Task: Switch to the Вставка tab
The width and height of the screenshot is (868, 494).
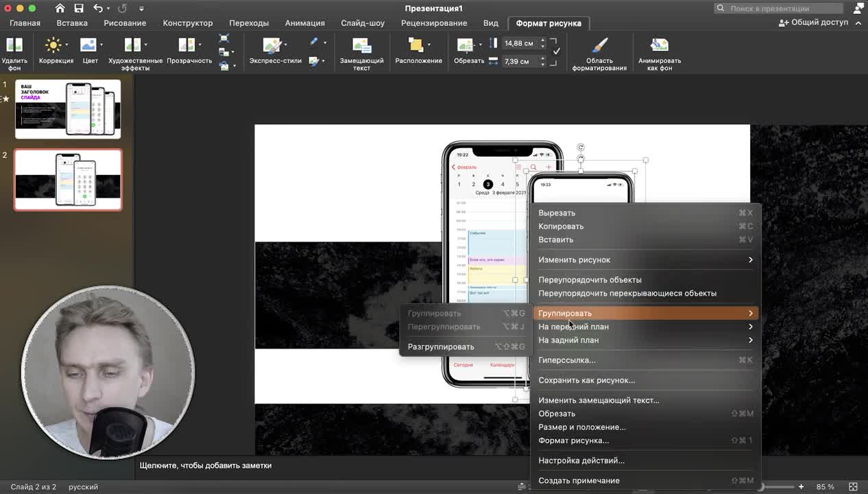Action: click(x=72, y=23)
